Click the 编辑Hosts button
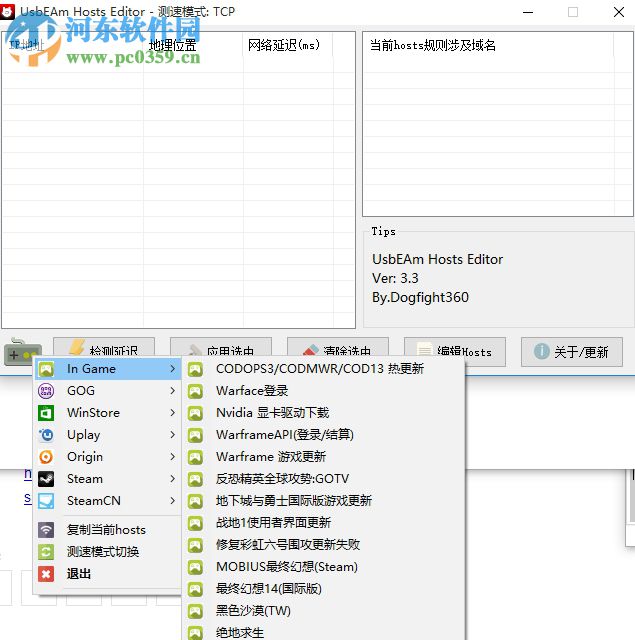The width and height of the screenshot is (635, 640). coord(455,352)
